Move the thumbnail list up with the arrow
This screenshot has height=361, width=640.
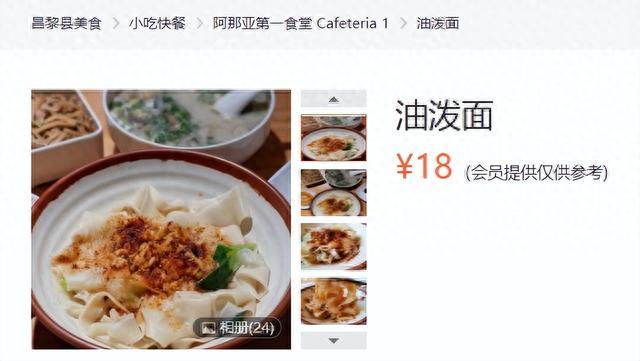pyautogui.click(x=333, y=99)
